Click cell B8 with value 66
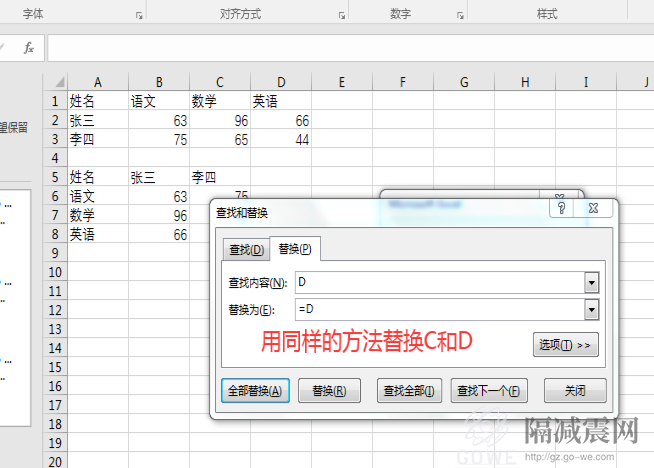The image size is (654, 468). coord(159,234)
